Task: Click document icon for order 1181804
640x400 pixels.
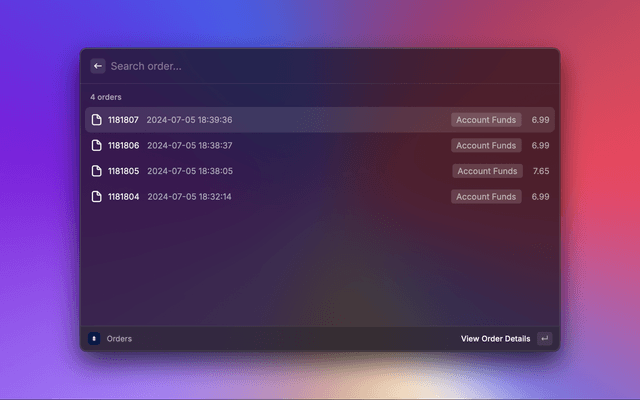Action: coord(97,197)
